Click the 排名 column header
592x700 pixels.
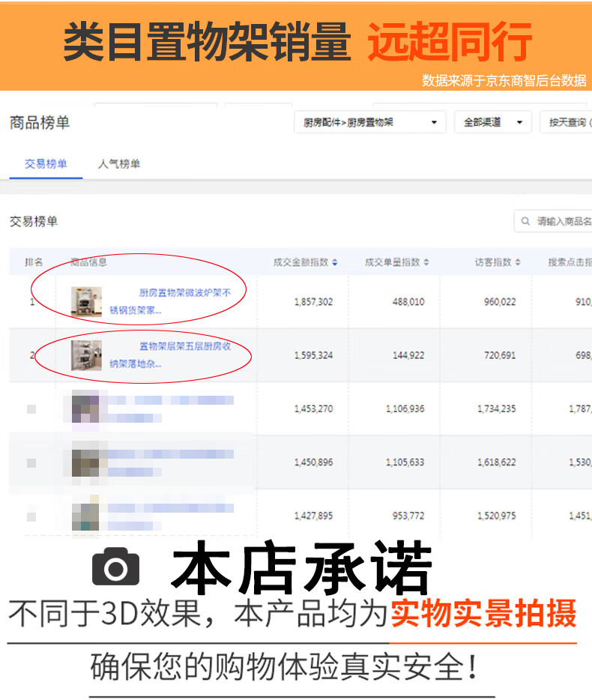click(34, 262)
